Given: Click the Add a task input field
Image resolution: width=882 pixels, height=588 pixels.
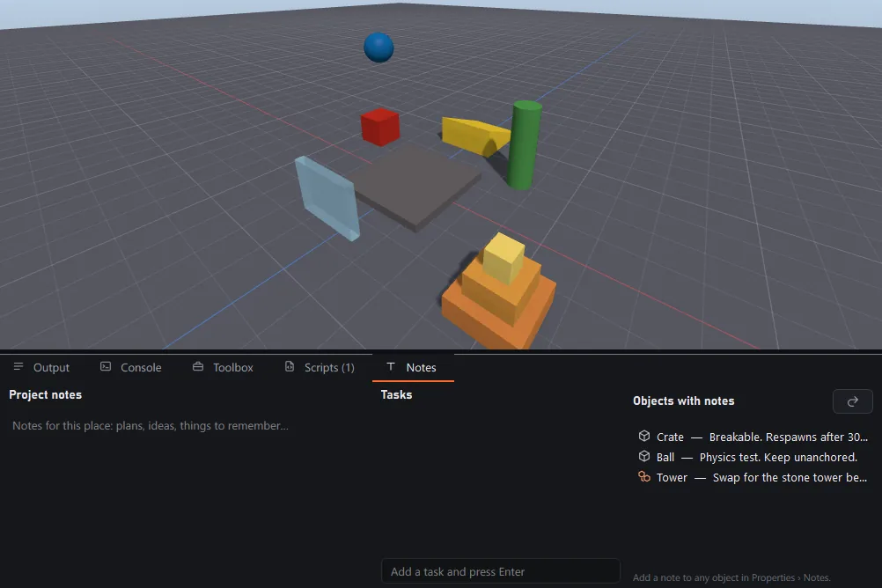Looking at the screenshot, I should tap(501, 571).
